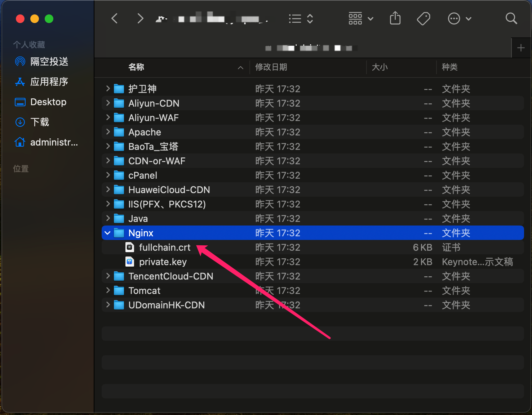The image size is (532, 415).
Task: Click the back navigation arrow
Action: (x=115, y=18)
